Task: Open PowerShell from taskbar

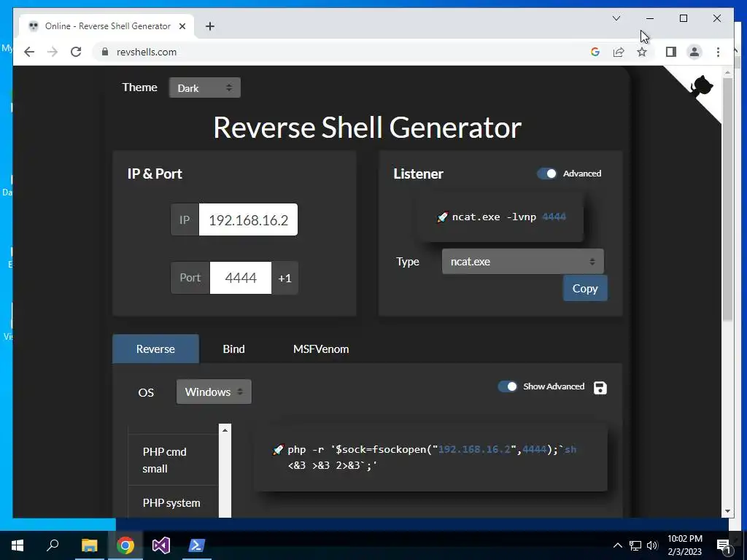Action: [x=197, y=545]
